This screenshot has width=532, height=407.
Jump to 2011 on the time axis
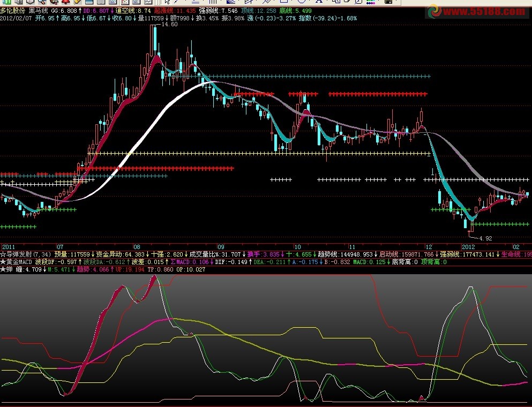click(9, 247)
